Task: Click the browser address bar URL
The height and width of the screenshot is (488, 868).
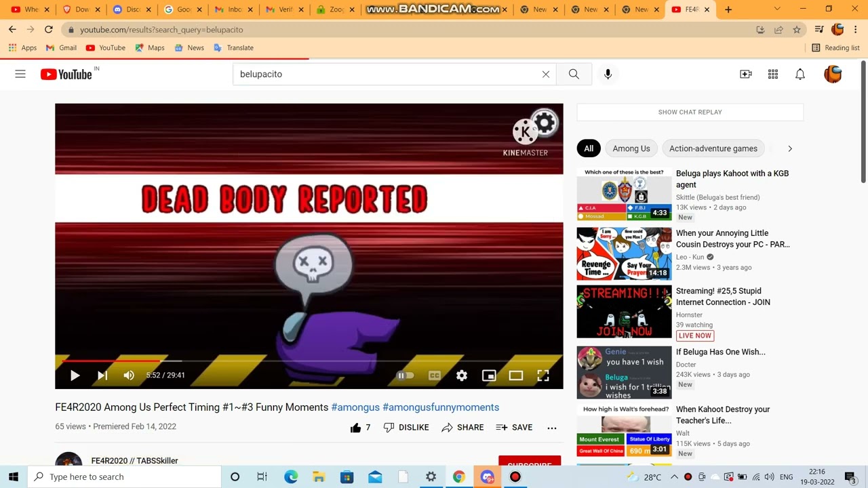Action: pos(161,30)
